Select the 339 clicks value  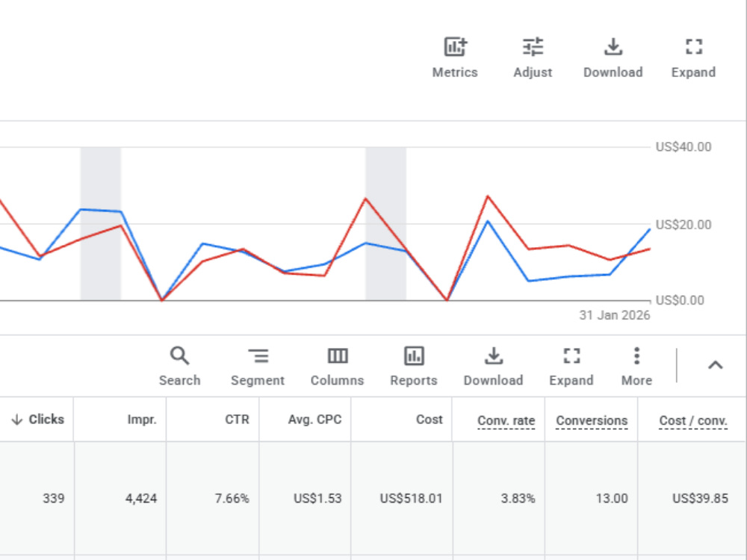point(53,499)
